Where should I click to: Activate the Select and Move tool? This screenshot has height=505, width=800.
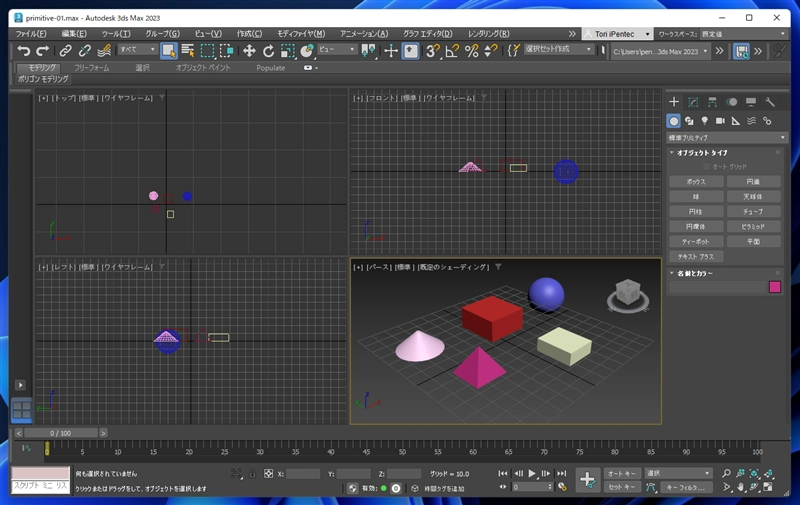click(249, 50)
